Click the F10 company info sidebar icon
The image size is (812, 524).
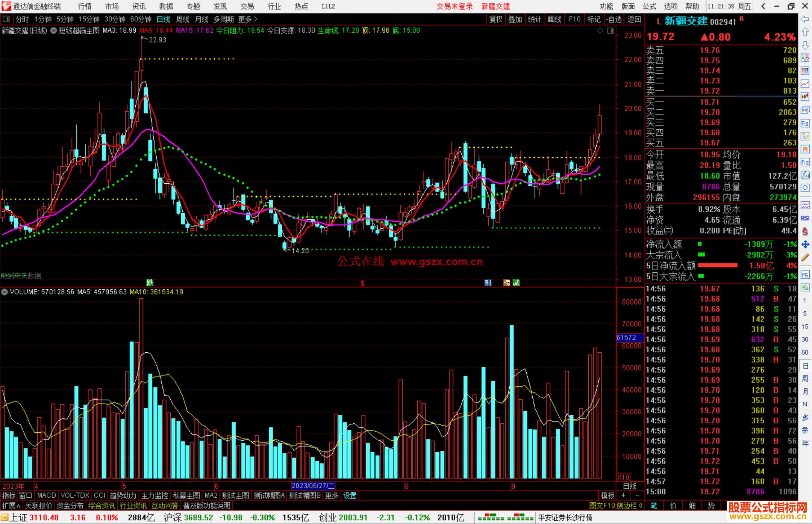[x=805, y=123]
